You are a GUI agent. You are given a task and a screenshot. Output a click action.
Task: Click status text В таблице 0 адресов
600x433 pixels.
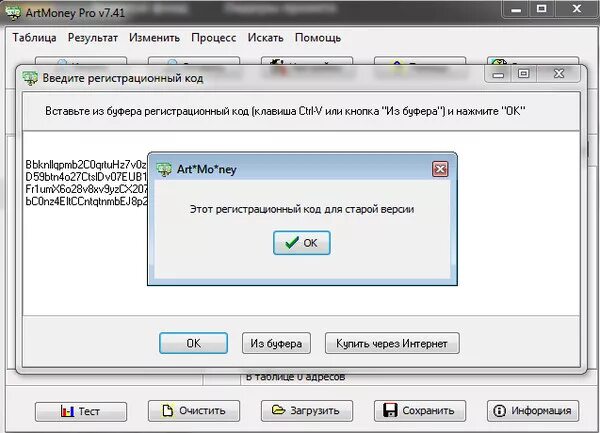coord(295,377)
